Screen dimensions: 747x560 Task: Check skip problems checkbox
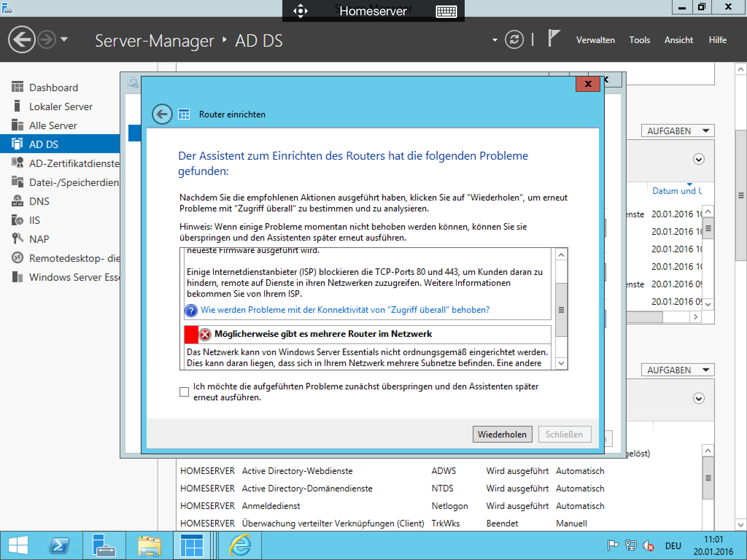pyautogui.click(x=184, y=392)
